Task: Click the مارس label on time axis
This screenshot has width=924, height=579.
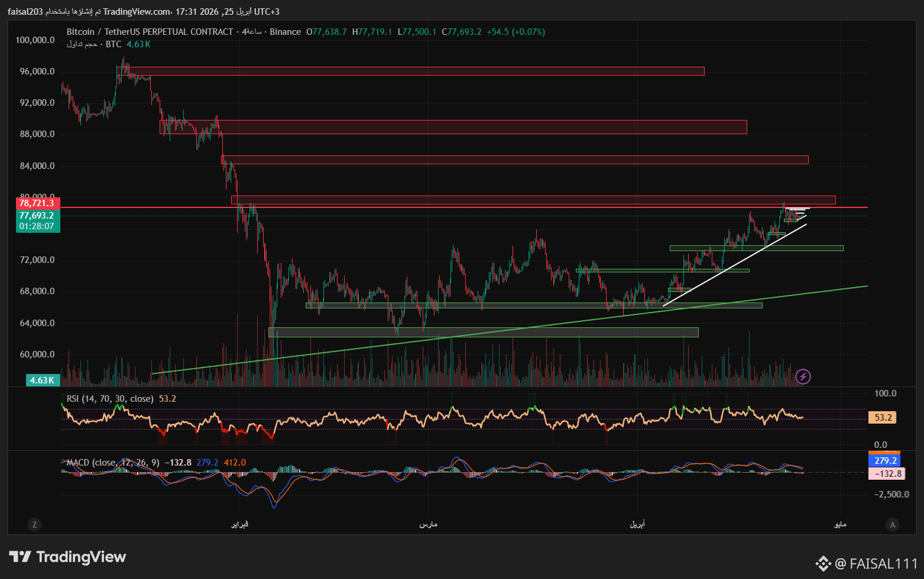Action: [428, 525]
